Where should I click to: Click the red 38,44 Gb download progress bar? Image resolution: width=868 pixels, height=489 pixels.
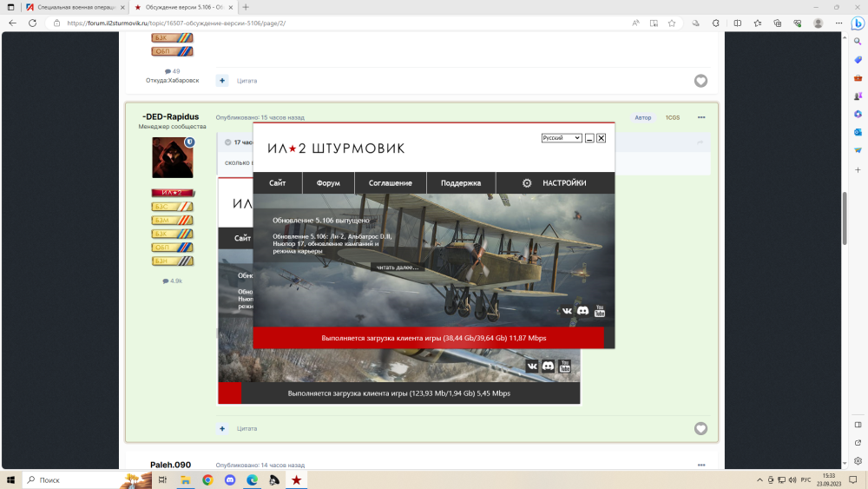click(433, 338)
